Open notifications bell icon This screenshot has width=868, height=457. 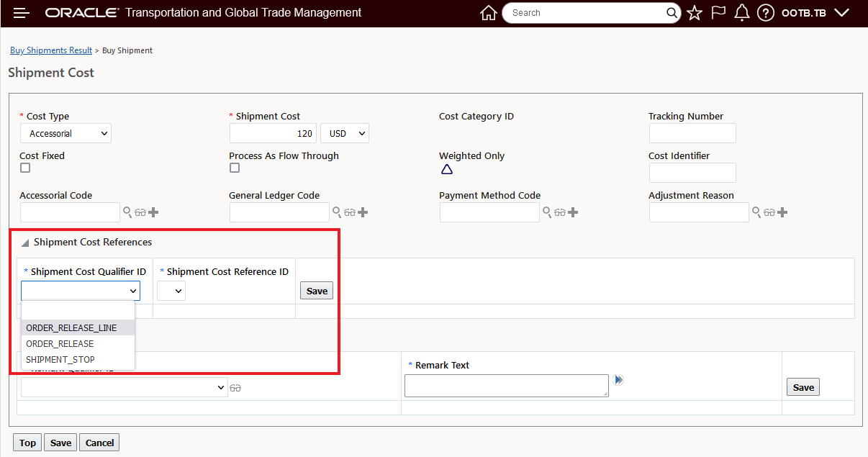click(x=742, y=13)
